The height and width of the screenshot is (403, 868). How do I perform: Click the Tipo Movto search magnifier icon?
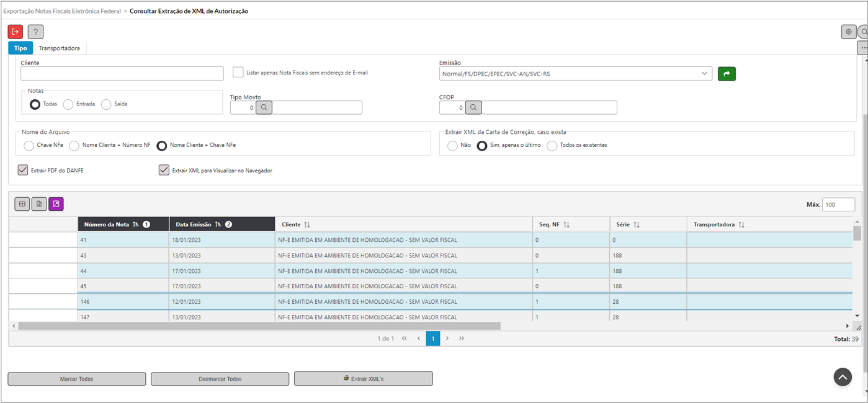click(264, 108)
